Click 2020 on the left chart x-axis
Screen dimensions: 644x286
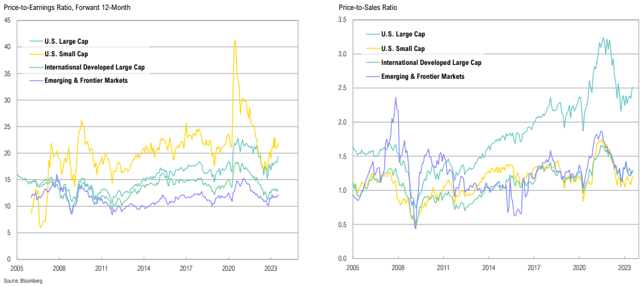click(228, 268)
